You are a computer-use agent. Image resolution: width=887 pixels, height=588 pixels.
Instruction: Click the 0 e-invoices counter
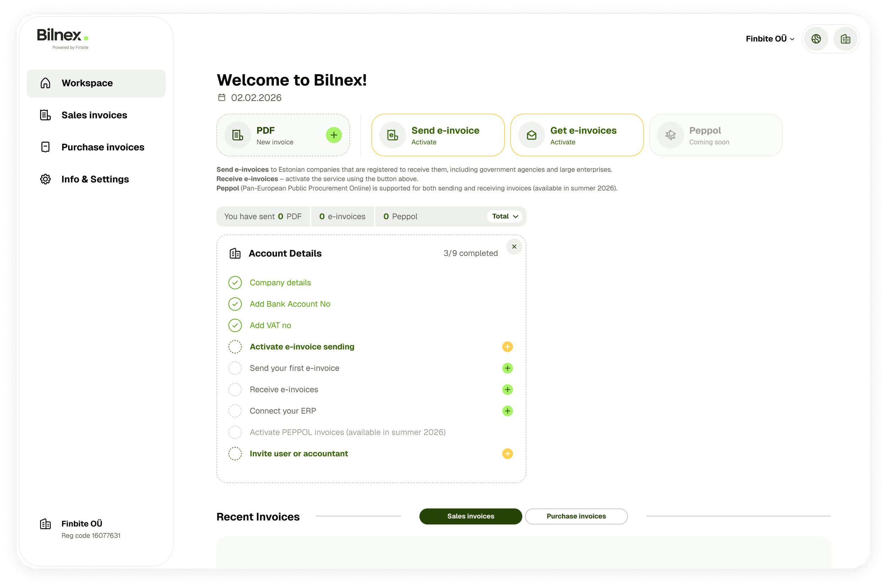[342, 216]
